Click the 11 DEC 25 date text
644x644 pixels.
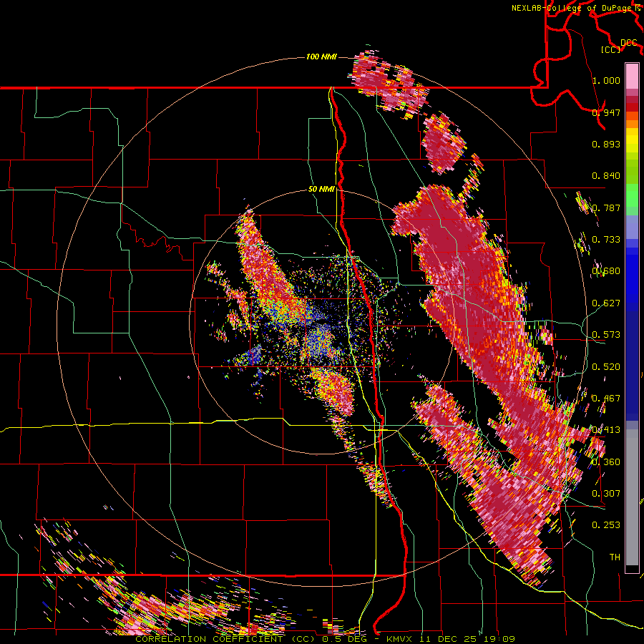click(447, 639)
